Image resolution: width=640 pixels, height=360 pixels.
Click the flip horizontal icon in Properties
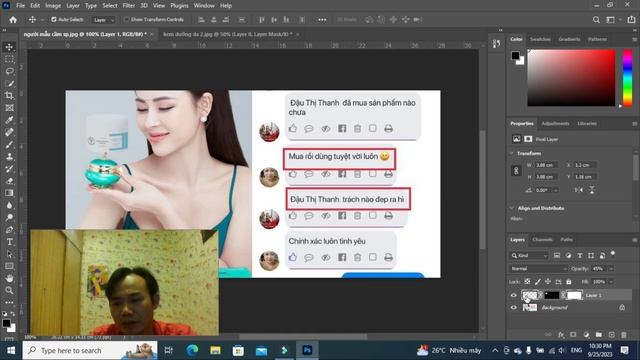pyautogui.click(x=579, y=190)
